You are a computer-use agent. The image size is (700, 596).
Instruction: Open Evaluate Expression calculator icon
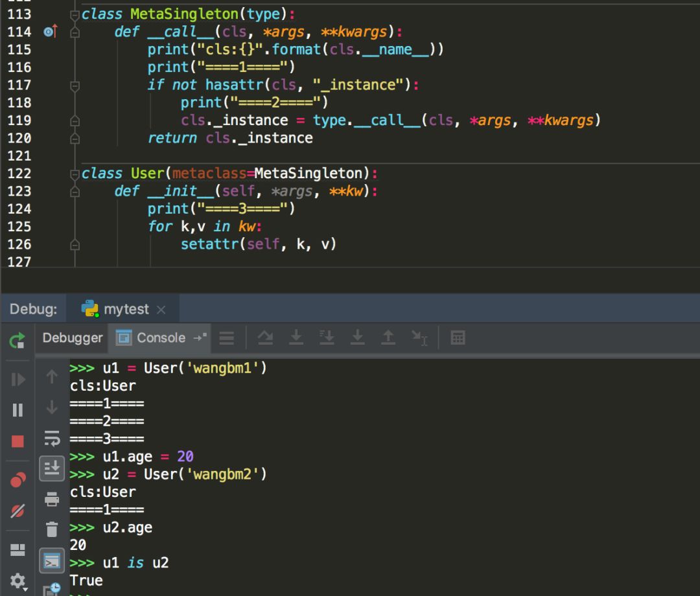coord(458,338)
